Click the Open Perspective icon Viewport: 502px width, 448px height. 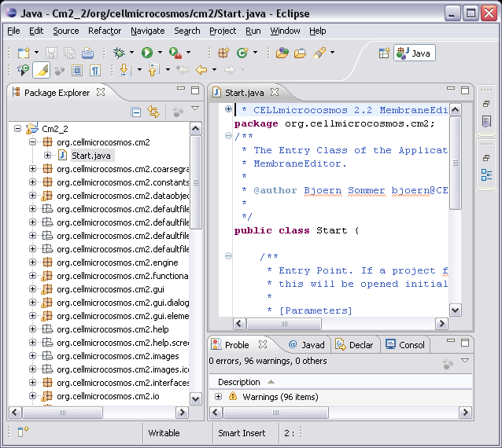pos(384,53)
